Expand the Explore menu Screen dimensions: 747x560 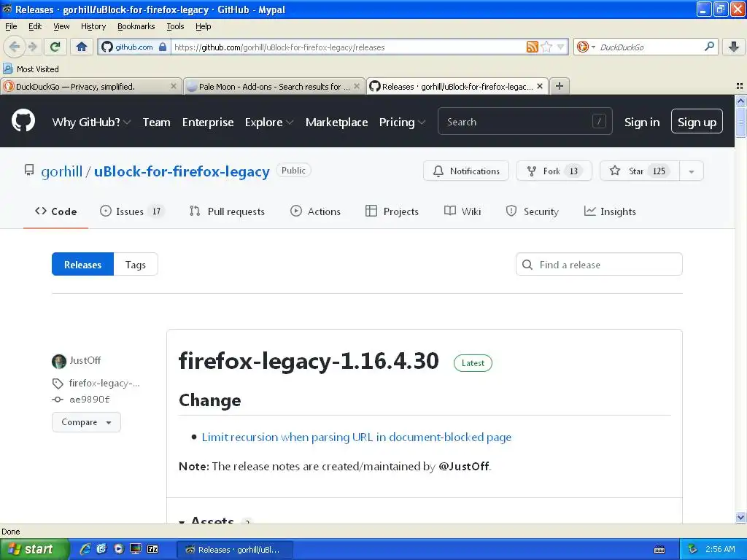pos(269,122)
